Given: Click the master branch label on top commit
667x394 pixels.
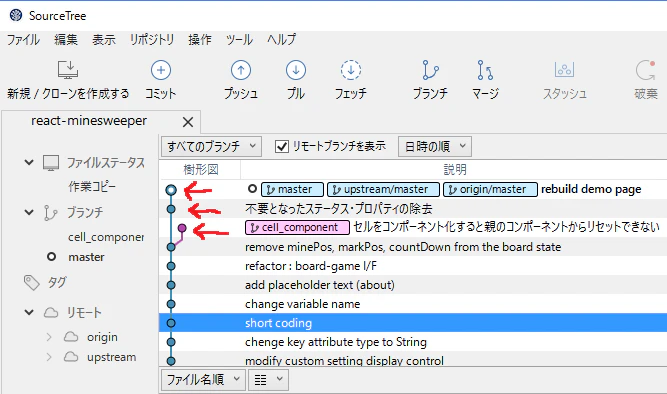Looking at the screenshot, I should tap(292, 189).
